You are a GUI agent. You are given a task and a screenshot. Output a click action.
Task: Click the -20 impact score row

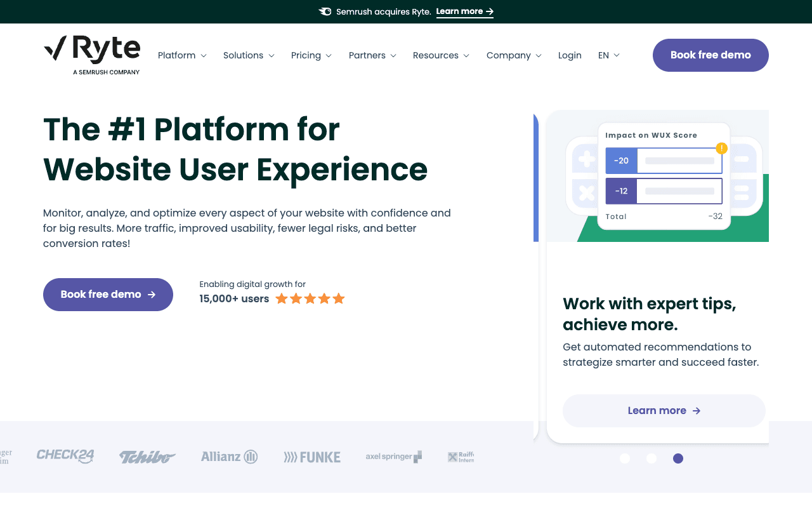[664, 161]
